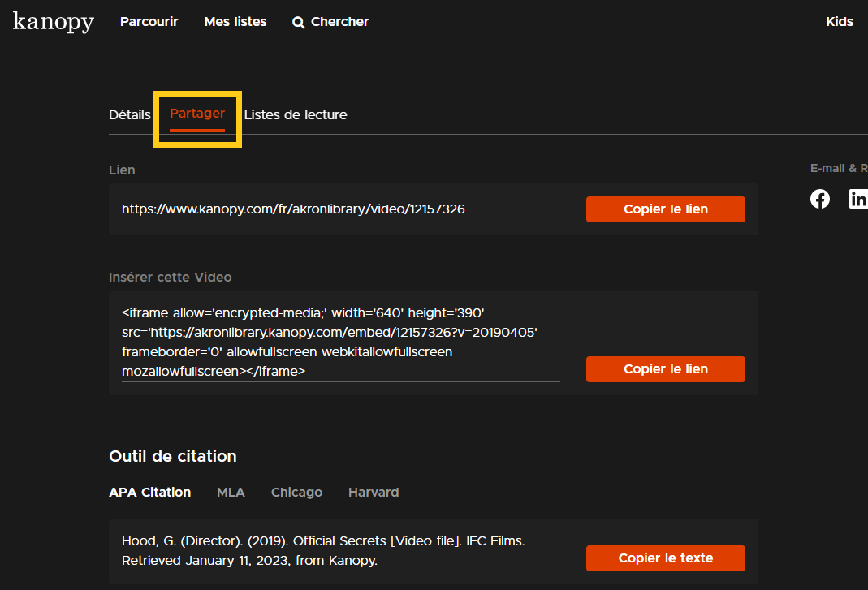Click the iframe embed code text
The width and height of the screenshot is (868, 590).
coord(340,342)
